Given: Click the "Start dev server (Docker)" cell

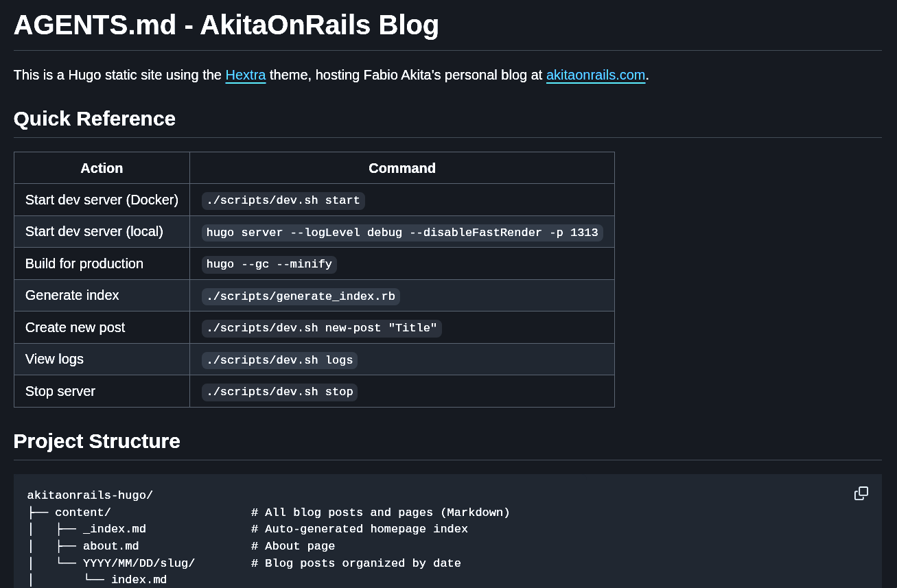Looking at the screenshot, I should click(102, 200).
